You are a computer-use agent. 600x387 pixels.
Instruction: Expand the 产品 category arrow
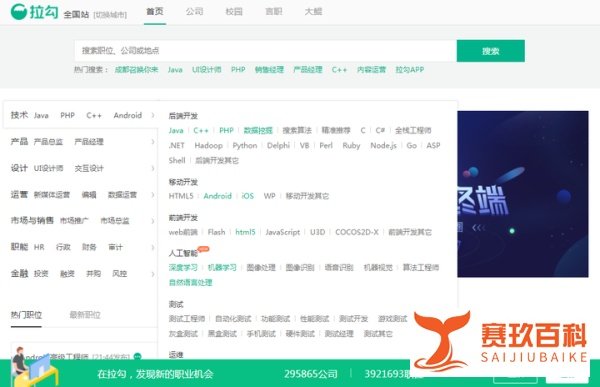click(153, 142)
